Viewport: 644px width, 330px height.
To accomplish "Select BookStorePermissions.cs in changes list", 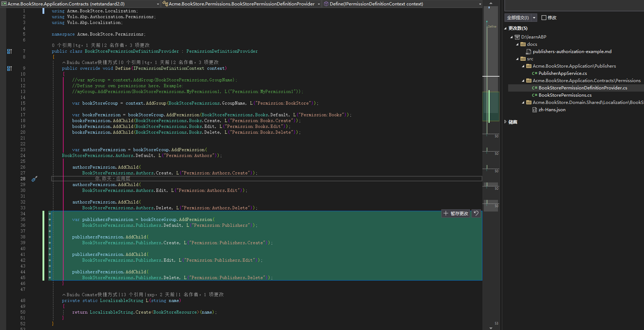I will (565, 95).
